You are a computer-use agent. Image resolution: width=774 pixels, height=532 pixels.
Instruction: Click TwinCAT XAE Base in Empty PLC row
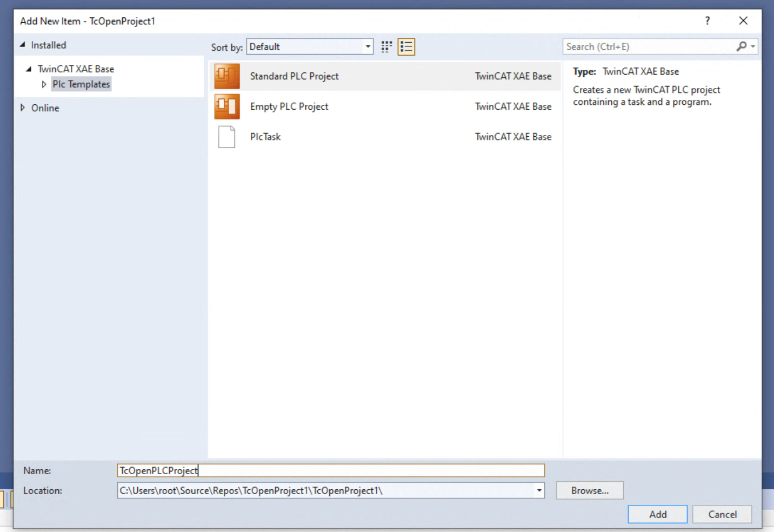tap(513, 107)
